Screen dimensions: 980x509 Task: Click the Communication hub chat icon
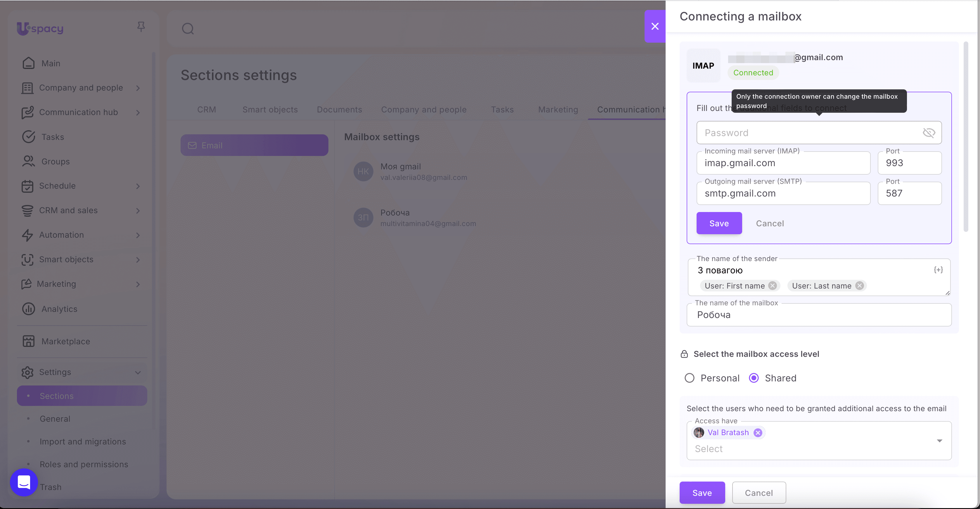[x=27, y=112]
